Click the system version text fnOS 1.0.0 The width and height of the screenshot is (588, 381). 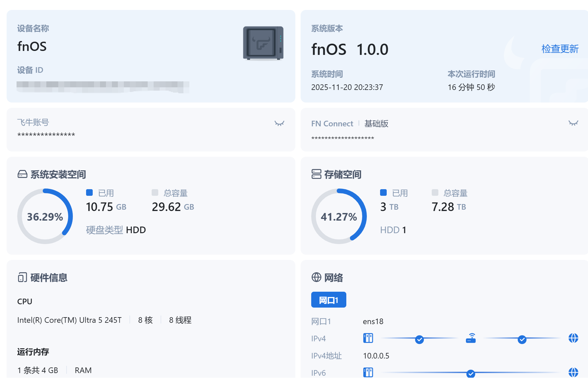point(350,50)
